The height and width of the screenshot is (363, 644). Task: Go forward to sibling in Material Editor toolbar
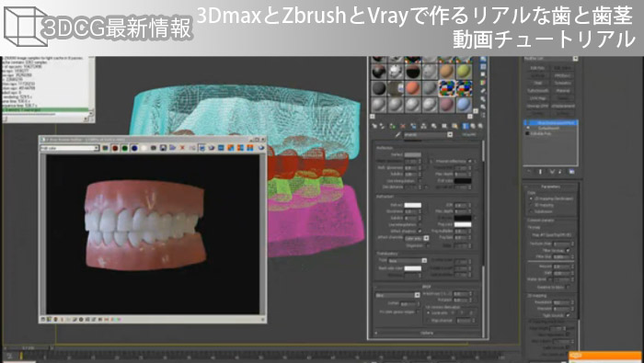click(x=480, y=126)
